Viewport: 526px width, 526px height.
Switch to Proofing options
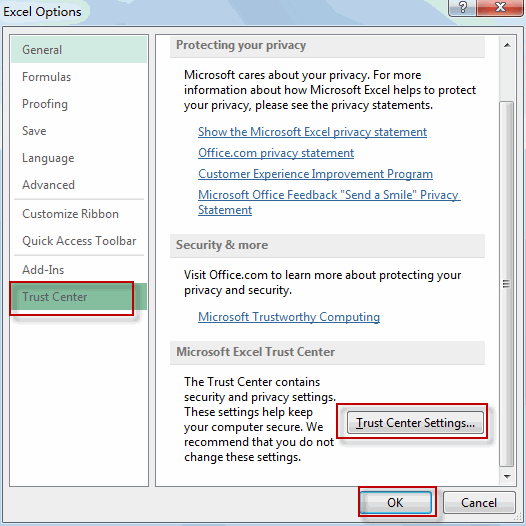point(78,104)
